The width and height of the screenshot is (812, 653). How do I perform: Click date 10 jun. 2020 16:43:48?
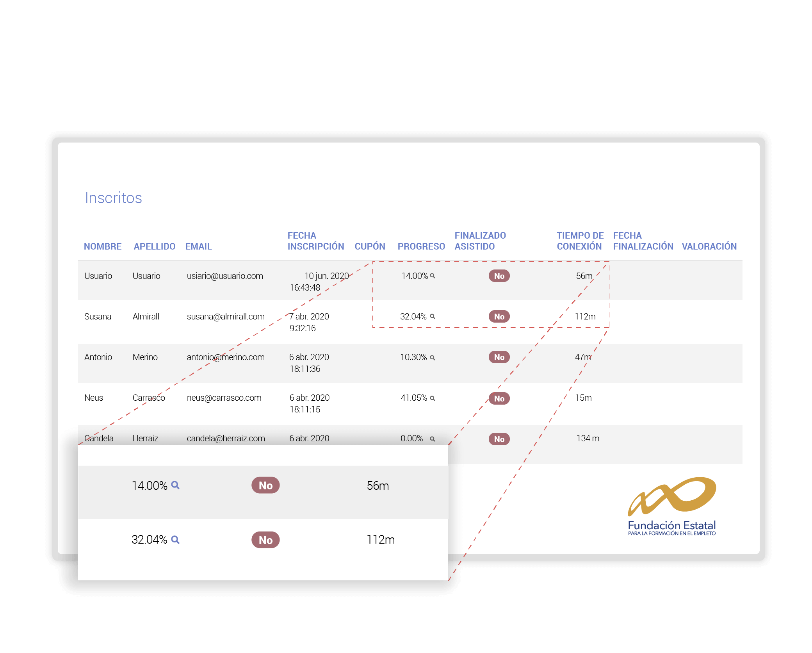pyautogui.click(x=319, y=282)
